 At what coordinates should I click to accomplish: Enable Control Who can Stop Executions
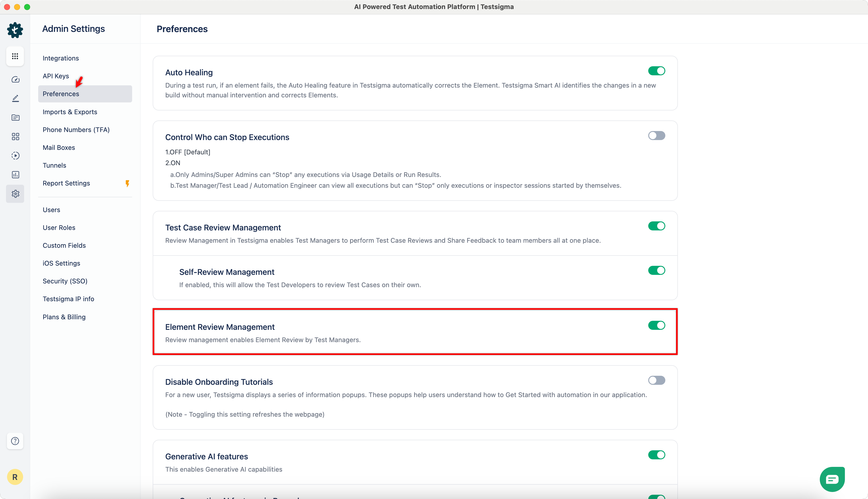[x=656, y=135]
